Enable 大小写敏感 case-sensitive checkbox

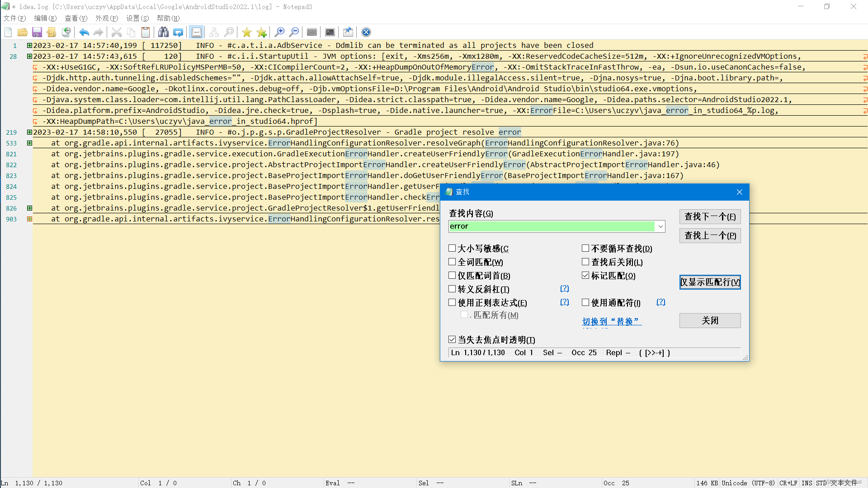(x=452, y=248)
